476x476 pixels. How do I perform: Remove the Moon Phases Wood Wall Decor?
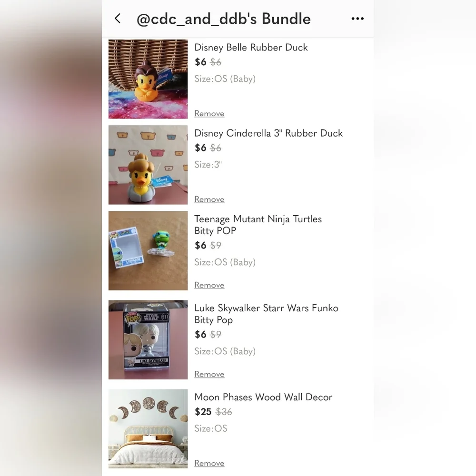point(209,463)
